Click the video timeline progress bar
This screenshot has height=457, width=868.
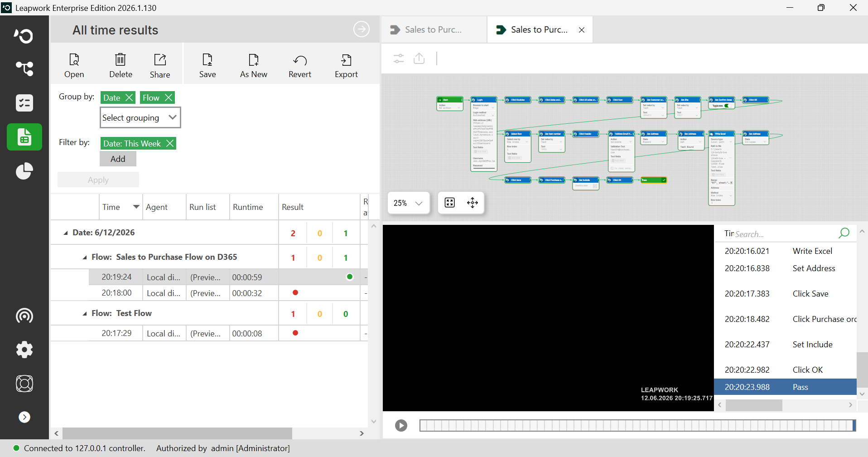tap(637, 425)
